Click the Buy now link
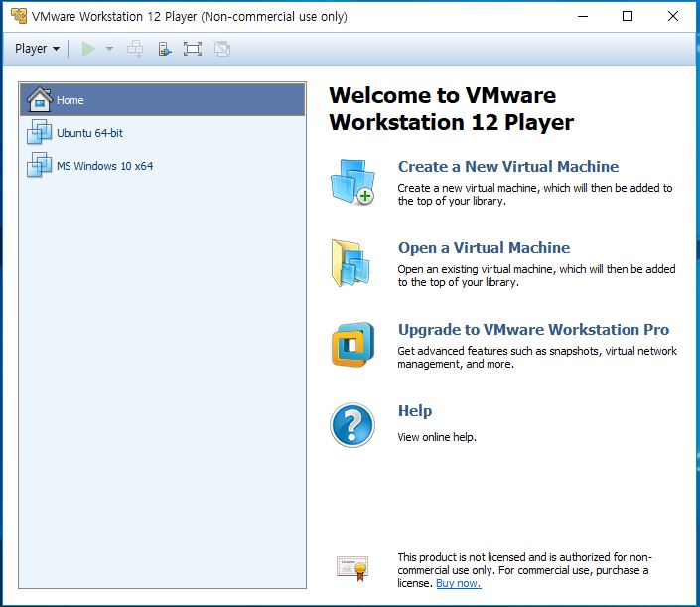Viewport: 700px width, 607px height. click(x=459, y=583)
